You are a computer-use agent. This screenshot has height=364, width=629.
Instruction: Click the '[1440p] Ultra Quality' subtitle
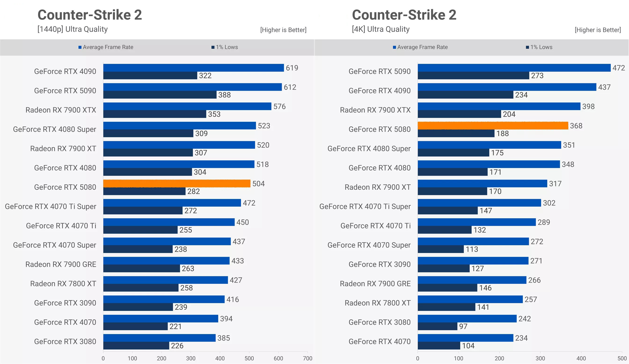(x=73, y=29)
